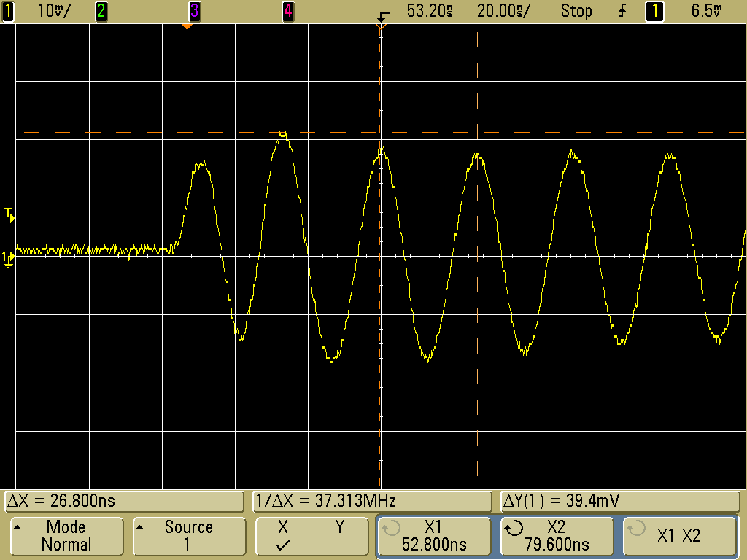
Task: Open the Mode Normal softkey menu
Action: [x=66, y=536]
